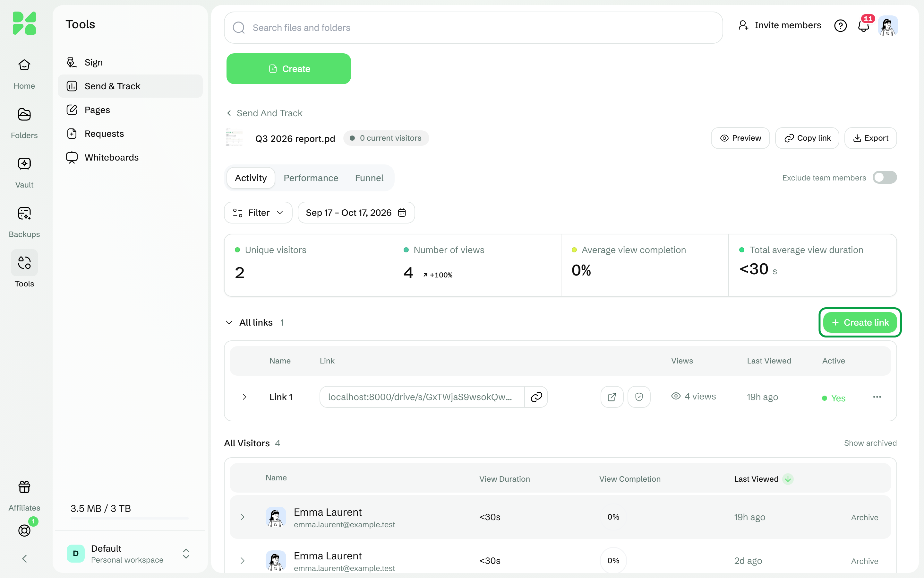Open the Folders sidebar icon

[x=24, y=115]
